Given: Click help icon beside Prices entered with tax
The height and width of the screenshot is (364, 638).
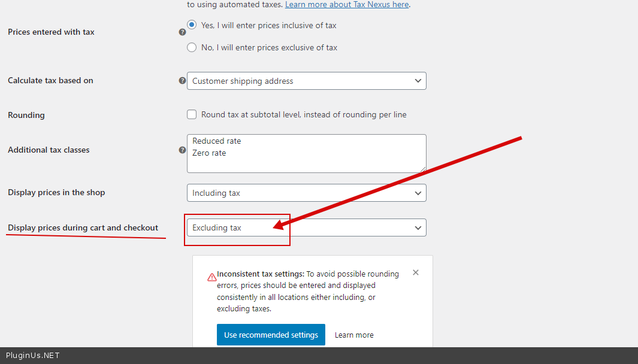Looking at the screenshot, I should coord(182,32).
